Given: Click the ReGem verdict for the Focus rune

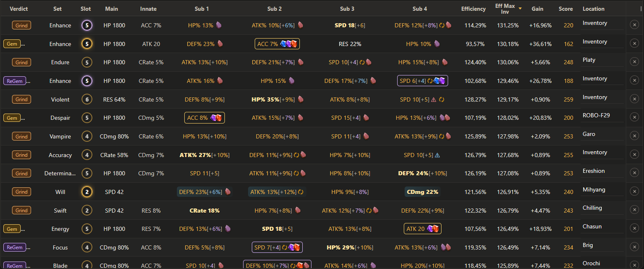Looking at the screenshot, I should pyautogui.click(x=14, y=247).
